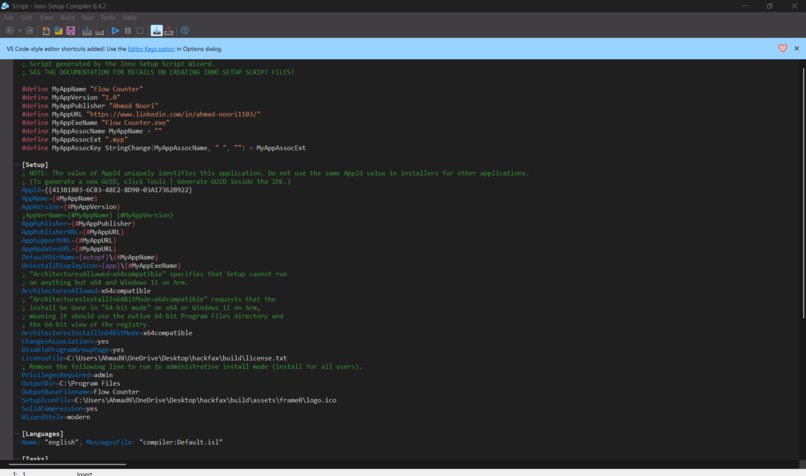The image size is (806, 476).
Task: Click the PrivilegesRequired=admin line
Action: 67,375
